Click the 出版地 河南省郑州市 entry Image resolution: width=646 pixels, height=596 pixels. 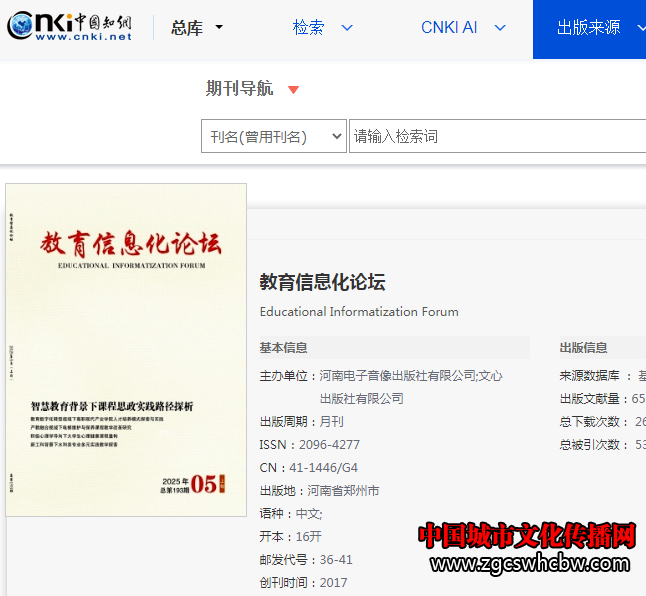[319, 491]
